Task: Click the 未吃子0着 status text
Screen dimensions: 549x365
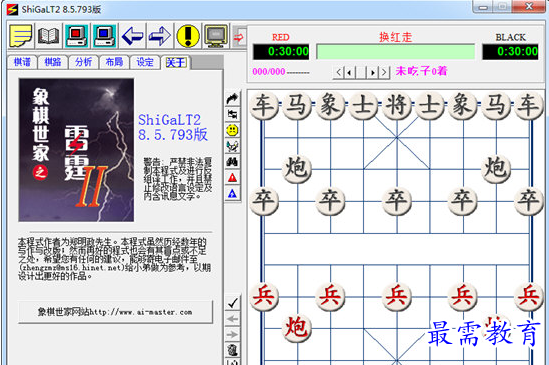Action: click(x=422, y=71)
